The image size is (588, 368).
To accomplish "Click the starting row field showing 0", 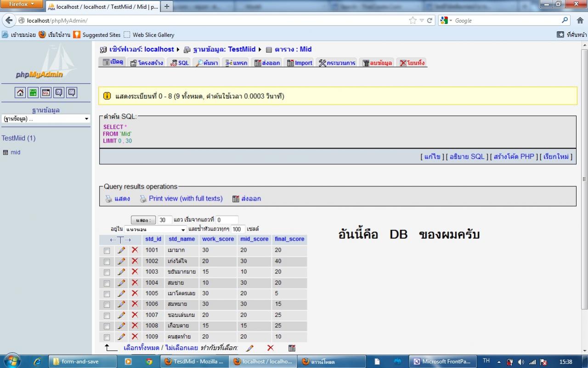I will 227,220.
